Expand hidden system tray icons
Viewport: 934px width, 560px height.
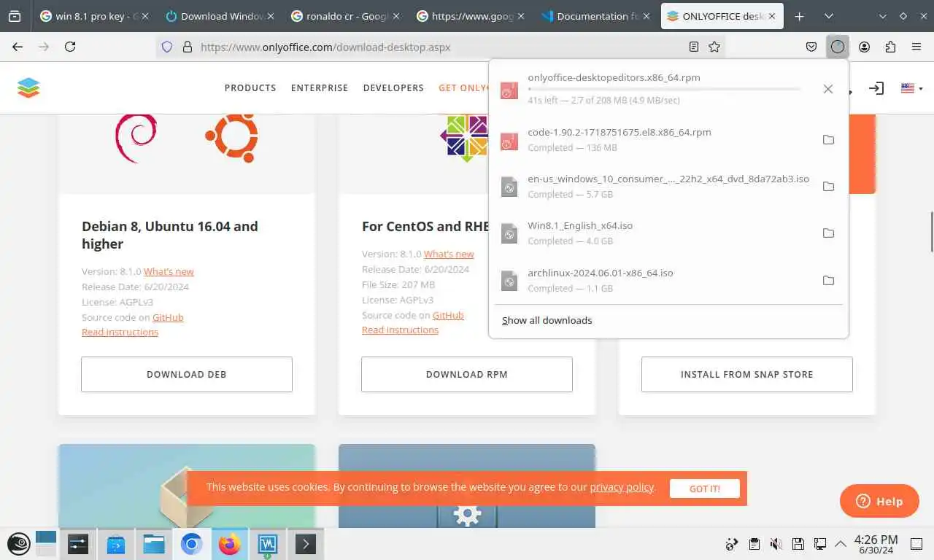click(x=841, y=544)
